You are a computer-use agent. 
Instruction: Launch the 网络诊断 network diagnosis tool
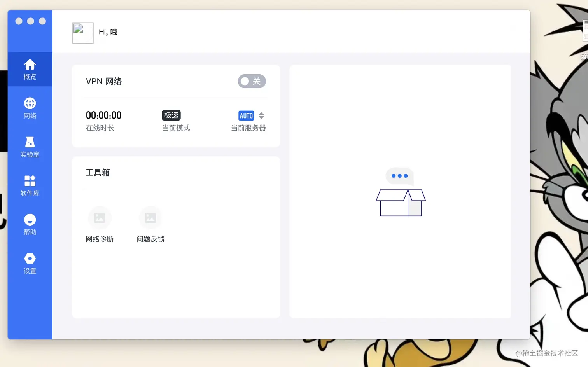point(100,224)
